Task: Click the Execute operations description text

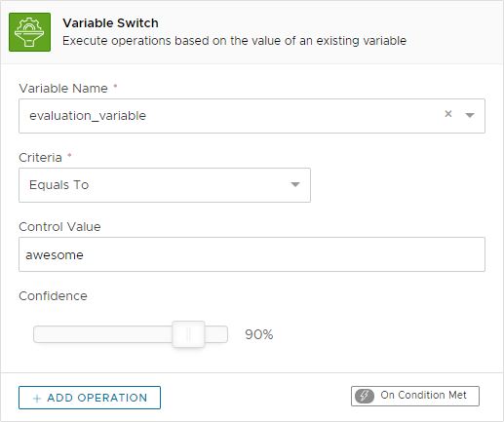Action: [x=234, y=41]
